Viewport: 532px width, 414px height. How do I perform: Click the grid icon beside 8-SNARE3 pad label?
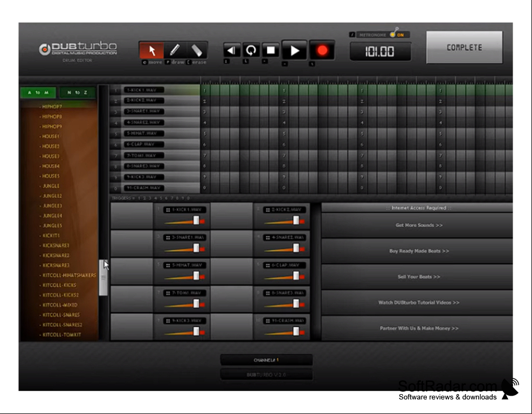point(268,293)
